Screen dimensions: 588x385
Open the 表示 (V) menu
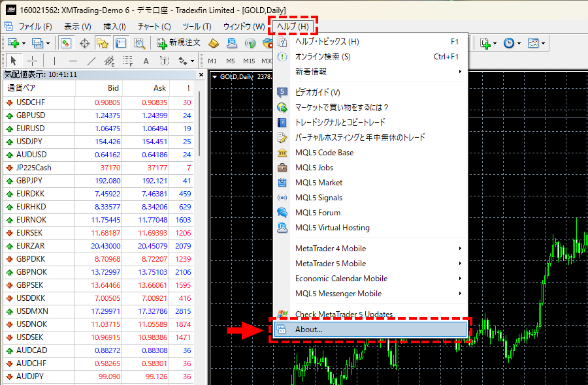click(77, 27)
